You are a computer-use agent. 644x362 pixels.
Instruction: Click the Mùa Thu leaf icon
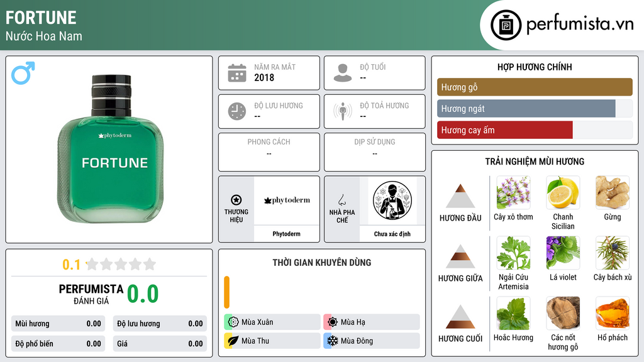click(233, 341)
